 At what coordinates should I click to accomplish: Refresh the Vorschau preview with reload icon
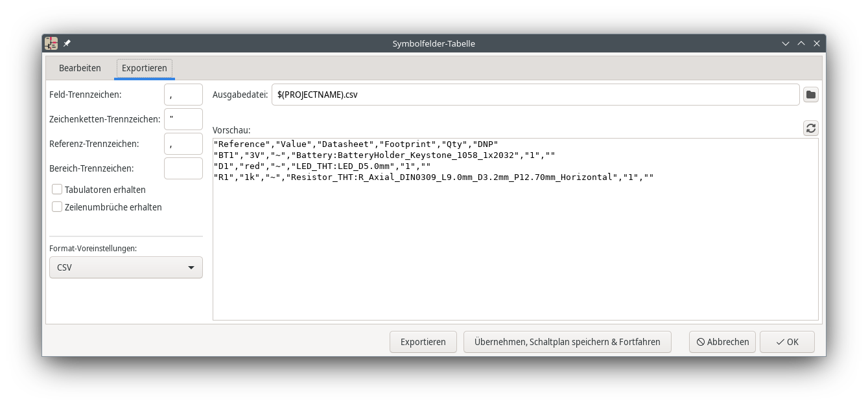tap(810, 128)
